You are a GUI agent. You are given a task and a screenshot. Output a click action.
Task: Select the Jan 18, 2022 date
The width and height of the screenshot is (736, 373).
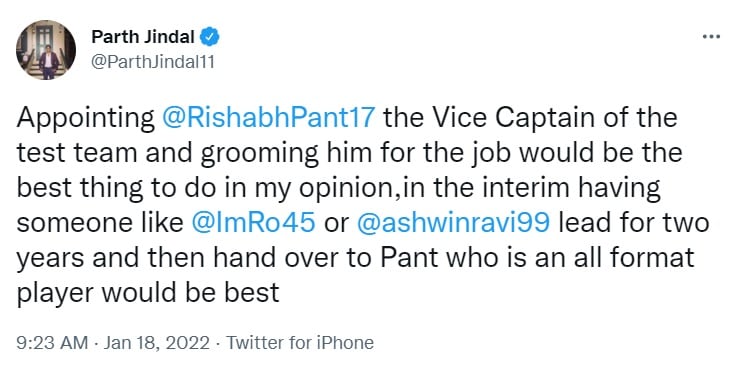point(157,343)
